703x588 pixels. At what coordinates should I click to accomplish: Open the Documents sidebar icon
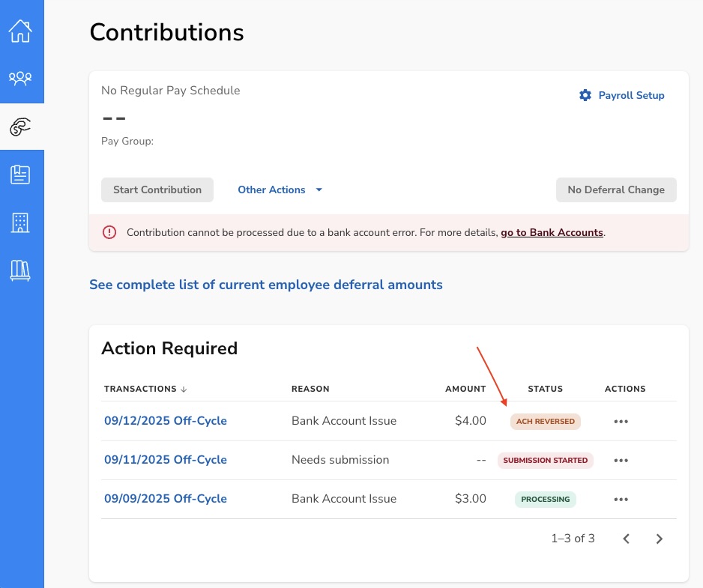click(20, 175)
